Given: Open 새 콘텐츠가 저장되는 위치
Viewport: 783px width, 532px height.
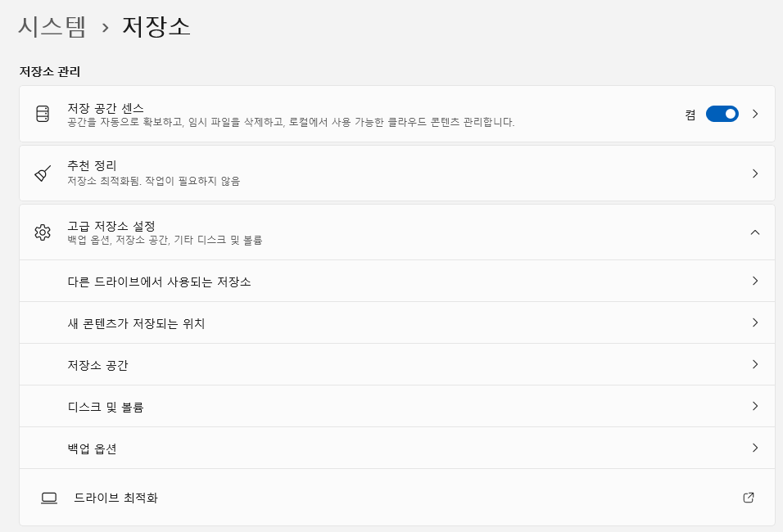Looking at the screenshot, I should [x=136, y=323].
